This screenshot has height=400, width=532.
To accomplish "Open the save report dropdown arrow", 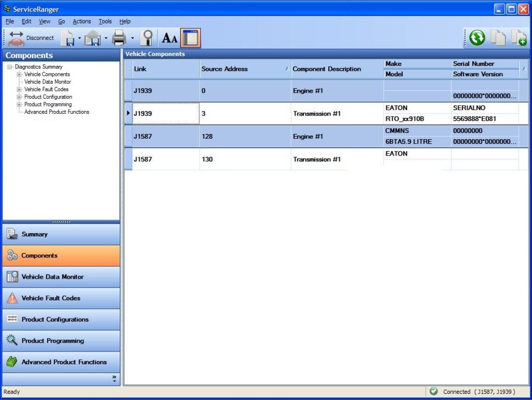I will coord(79,38).
